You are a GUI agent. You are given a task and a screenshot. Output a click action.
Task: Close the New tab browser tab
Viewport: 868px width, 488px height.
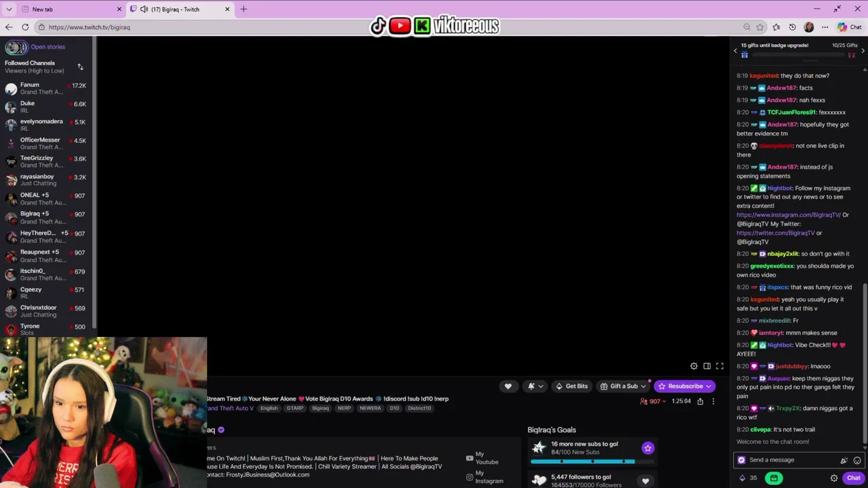pyautogui.click(x=119, y=9)
